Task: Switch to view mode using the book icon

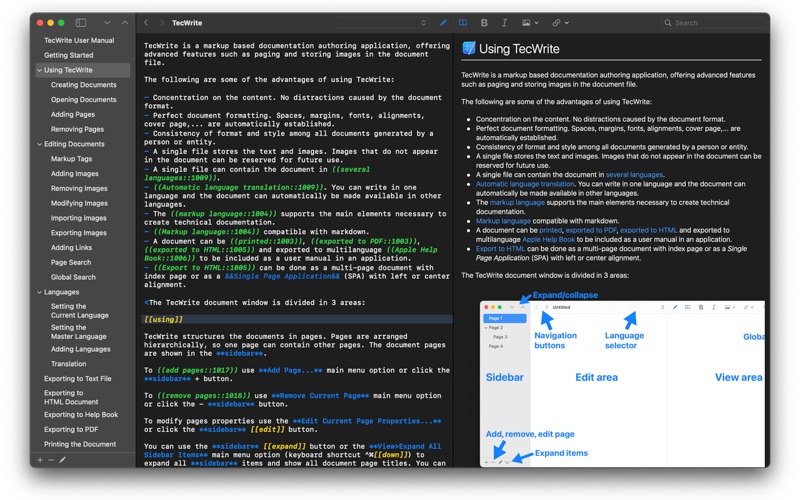Action: pos(463,22)
